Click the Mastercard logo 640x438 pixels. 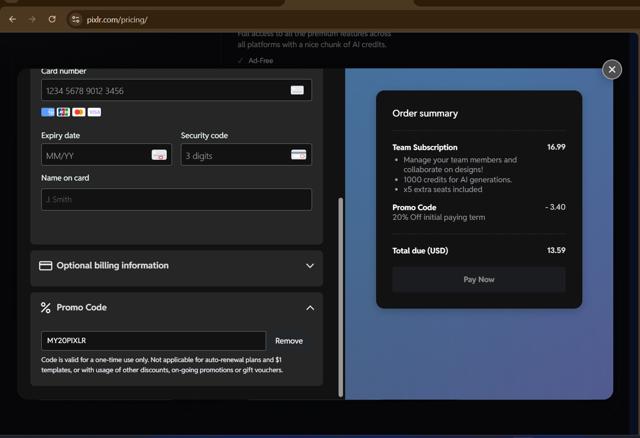point(79,112)
